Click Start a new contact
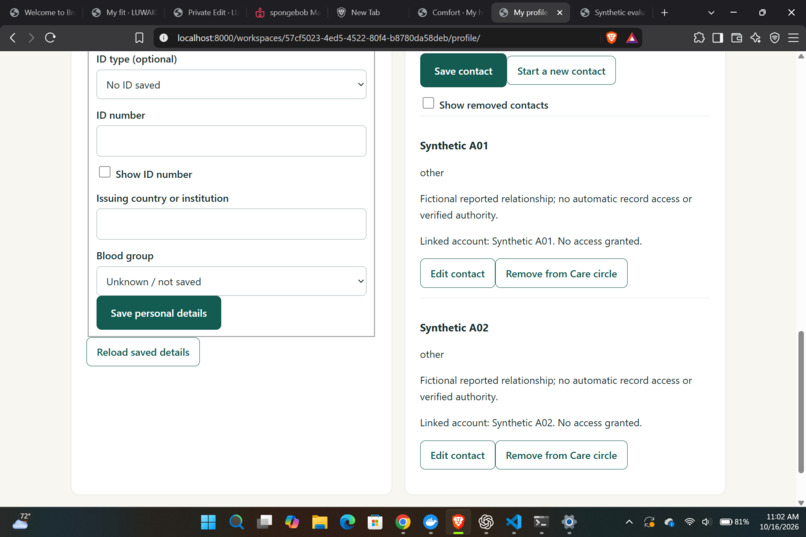 (561, 71)
